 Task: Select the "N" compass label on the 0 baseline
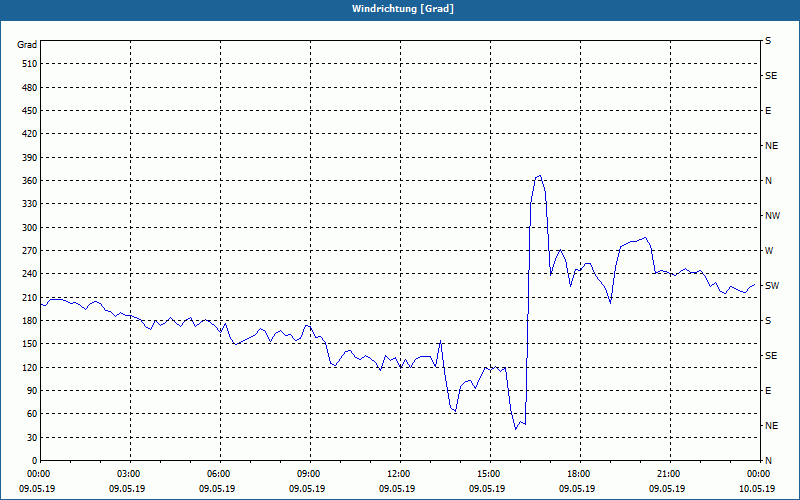tap(768, 461)
